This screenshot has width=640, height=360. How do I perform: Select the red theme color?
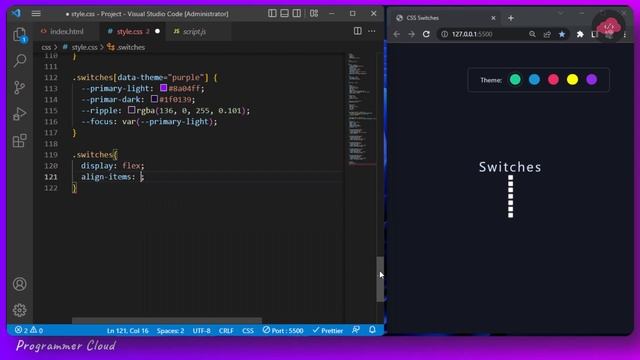(553, 80)
